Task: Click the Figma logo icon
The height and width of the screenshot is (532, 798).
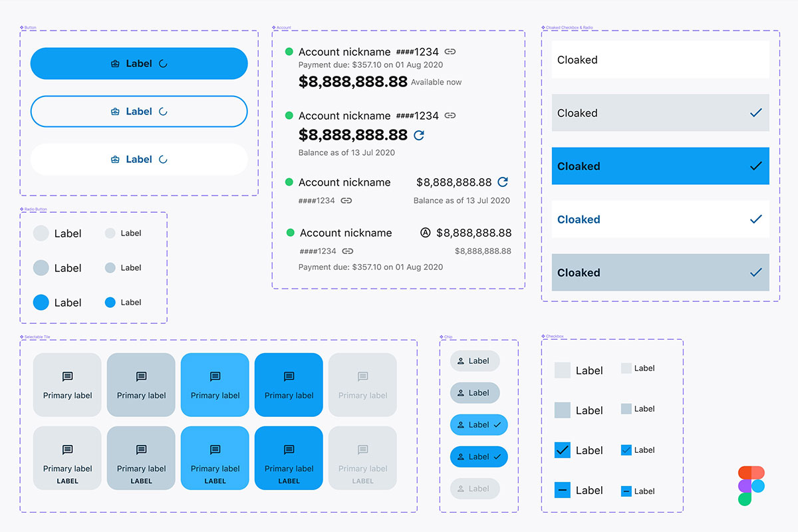Action: (x=751, y=485)
